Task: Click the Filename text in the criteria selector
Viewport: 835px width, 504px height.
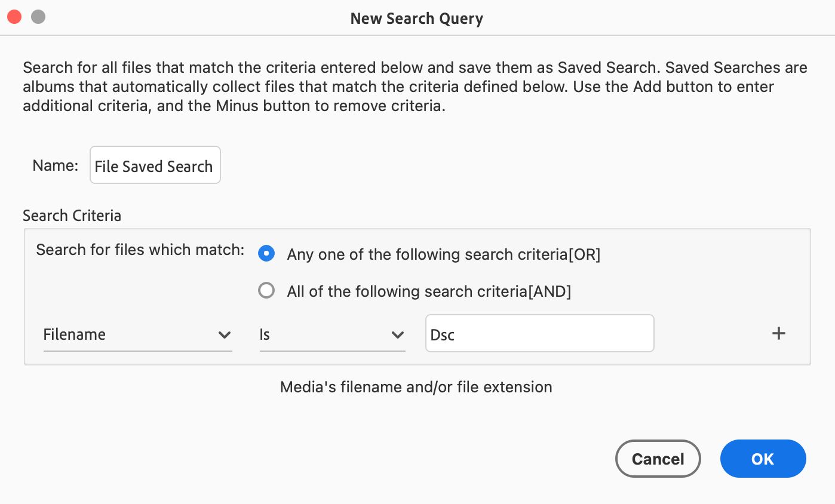Action: tap(75, 334)
